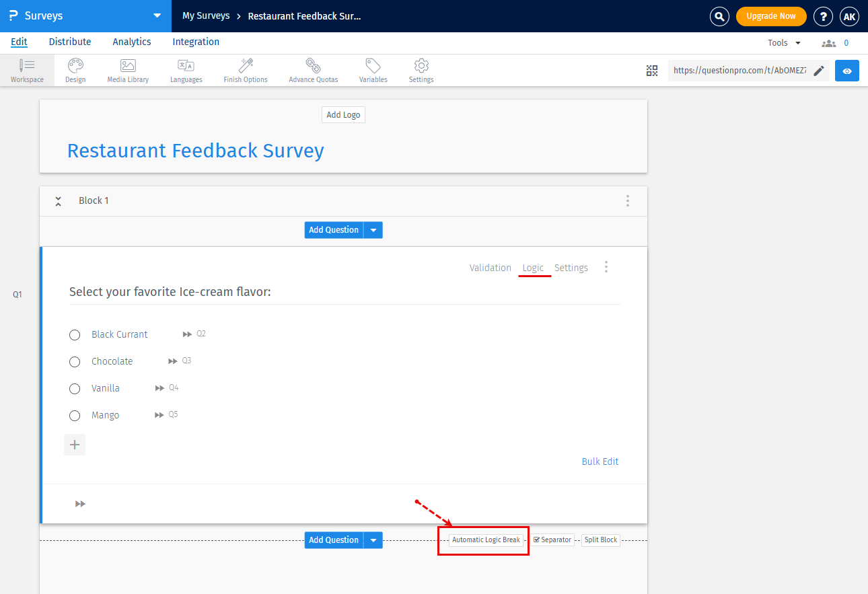
Task: Preview the survey with the eye icon
Action: click(x=846, y=70)
